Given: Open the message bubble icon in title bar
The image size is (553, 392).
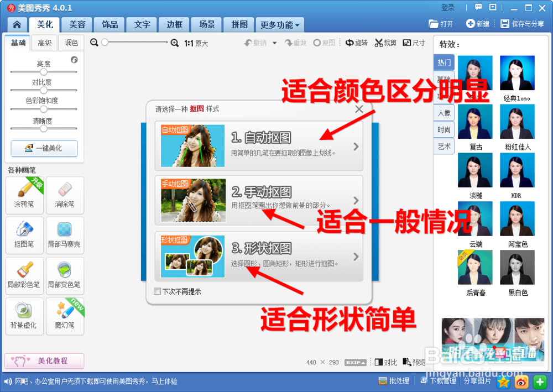Looking at the screenshot, I should click(x=478, y=7).
